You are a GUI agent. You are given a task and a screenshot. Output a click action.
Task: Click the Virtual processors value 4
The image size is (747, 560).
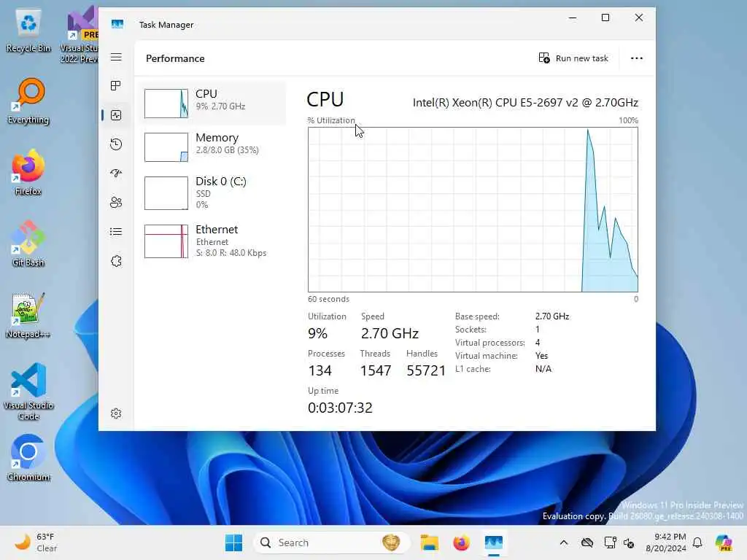[x=538, y=343]
